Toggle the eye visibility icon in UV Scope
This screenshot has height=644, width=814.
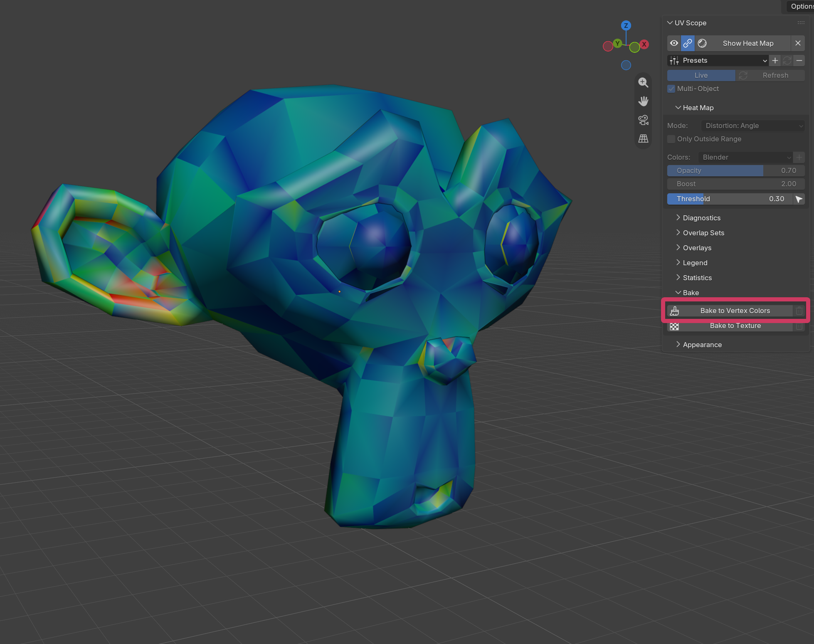click(x=674, y=43)
